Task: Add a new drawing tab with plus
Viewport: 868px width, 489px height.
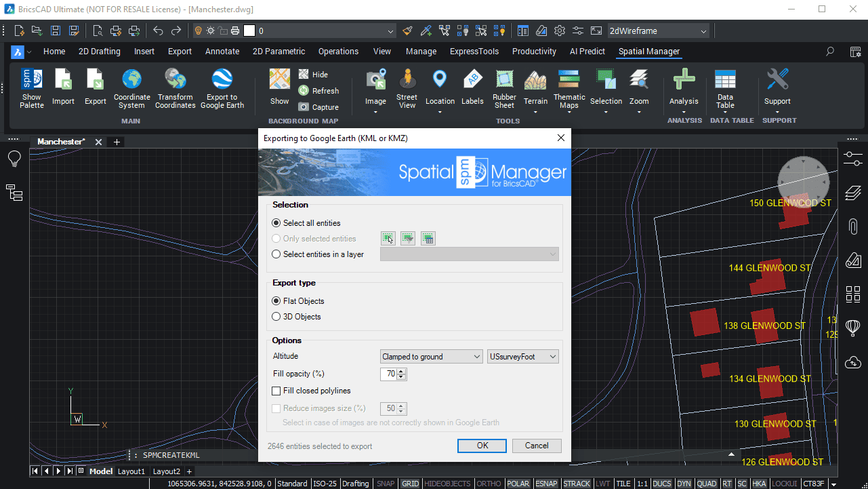Action: [x=117, y=142]
